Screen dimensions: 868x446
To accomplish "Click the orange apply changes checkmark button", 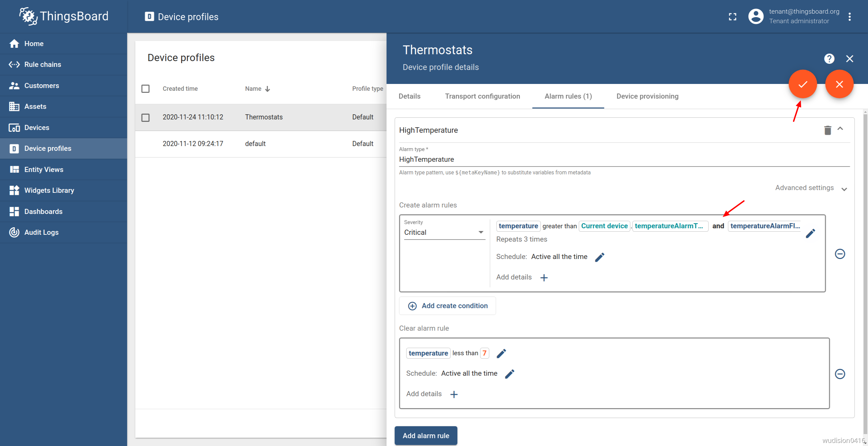I will point(802,84).
